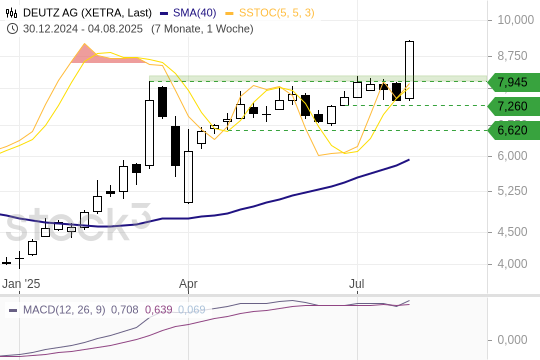This screenshot has width=540, height=360.
Task: Click the latest tall white breakout candle
Action: (x=409, y=70)
